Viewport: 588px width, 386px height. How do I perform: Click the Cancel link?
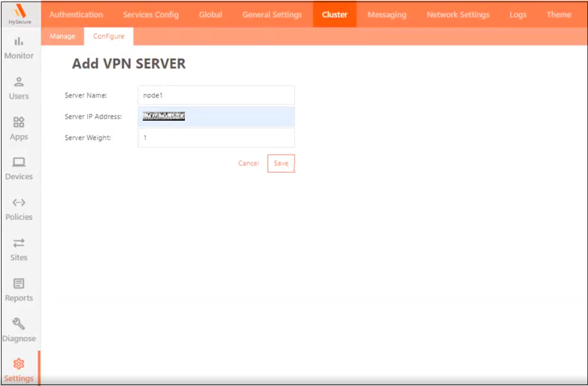pos(248,164)
